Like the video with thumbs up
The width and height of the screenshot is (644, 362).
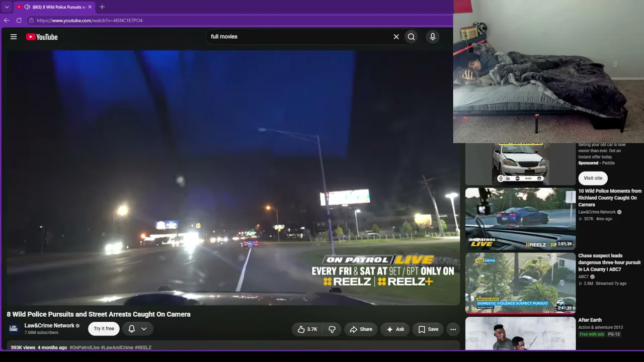(307, 329)
